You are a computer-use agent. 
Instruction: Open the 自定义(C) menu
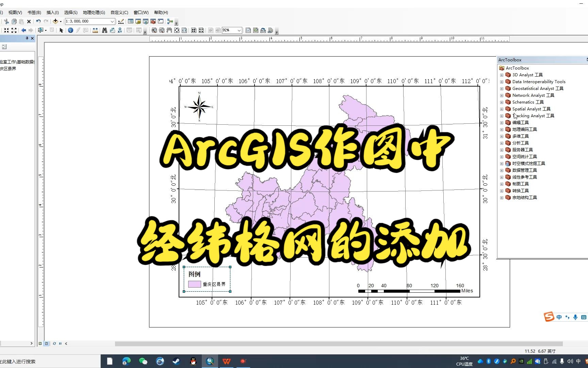coord(119,12)
